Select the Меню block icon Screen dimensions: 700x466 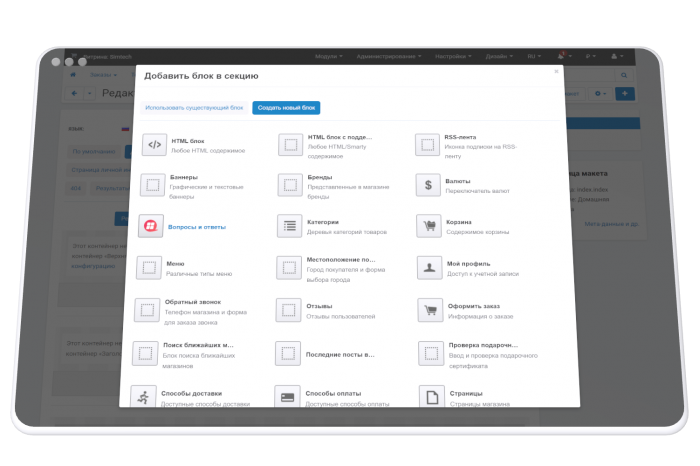click(149, 268)
